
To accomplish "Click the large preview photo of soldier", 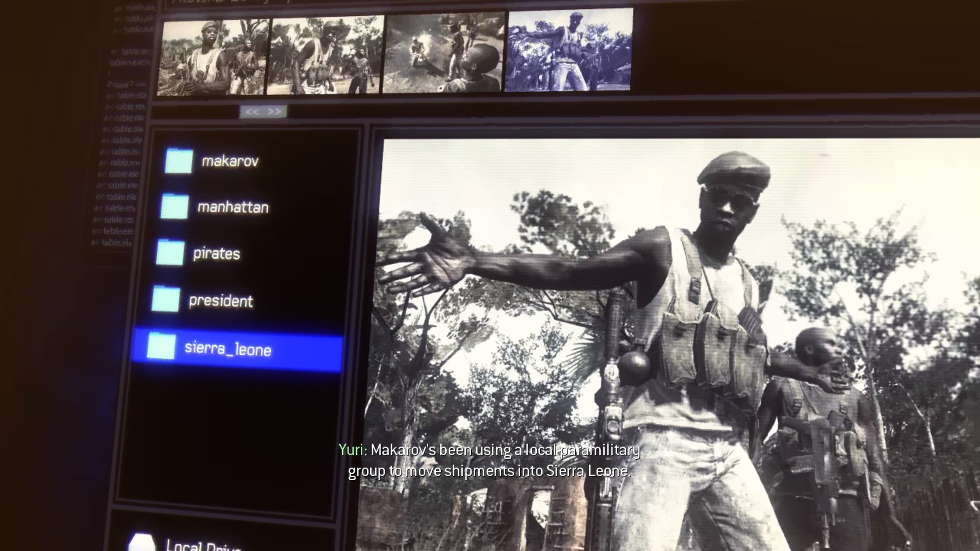I will click(x=668, y=345).
